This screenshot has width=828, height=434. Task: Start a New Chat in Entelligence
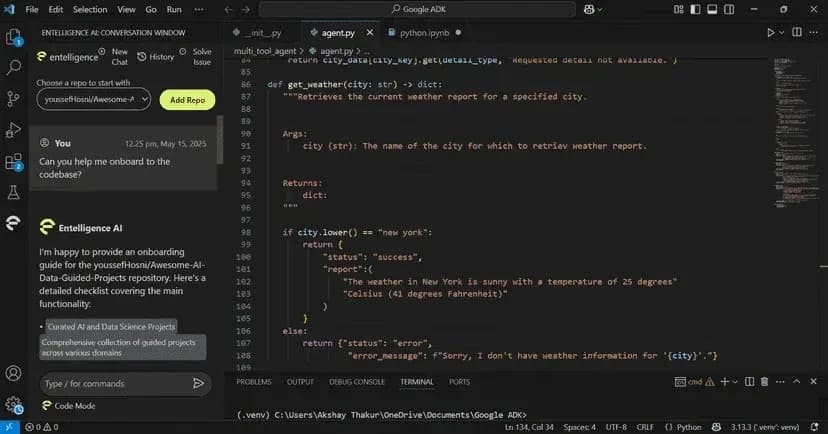pos(114,56)
